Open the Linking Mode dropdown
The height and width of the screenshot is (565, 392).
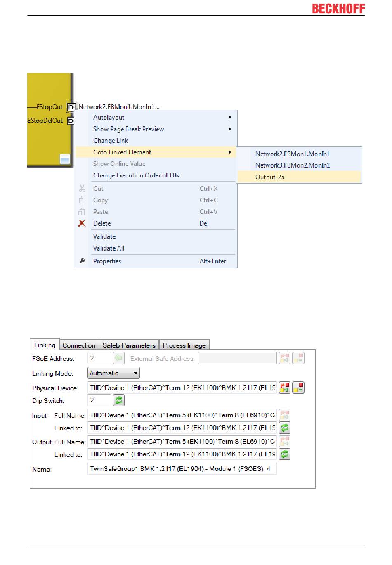click(114, 373)
